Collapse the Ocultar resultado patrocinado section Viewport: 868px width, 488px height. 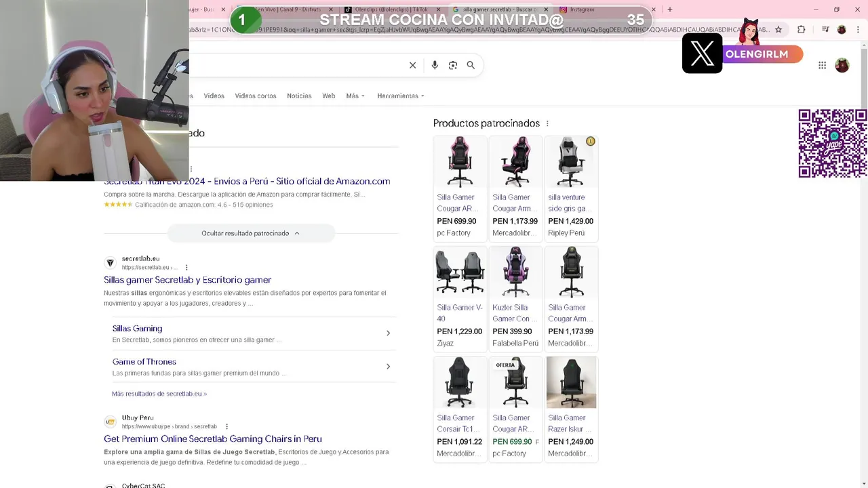251,233
